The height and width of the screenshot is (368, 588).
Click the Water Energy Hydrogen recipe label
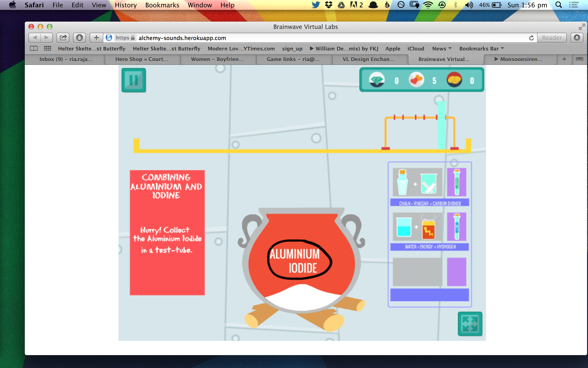[430, 247]
